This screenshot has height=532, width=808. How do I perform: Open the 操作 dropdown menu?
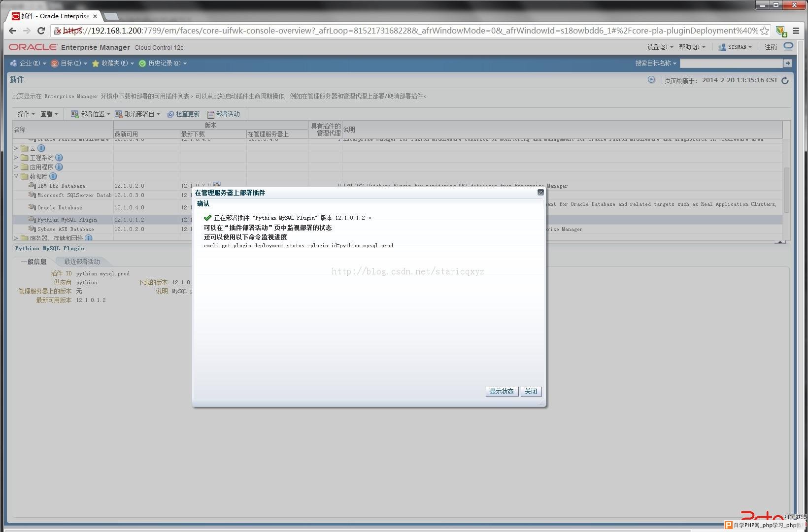[x=26, y=114]
